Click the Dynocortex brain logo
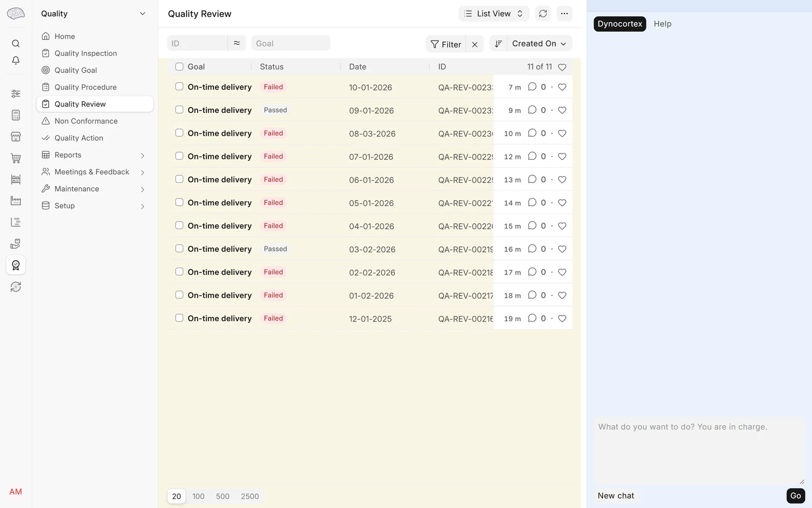The image size is (812, 508). (16, 14)
